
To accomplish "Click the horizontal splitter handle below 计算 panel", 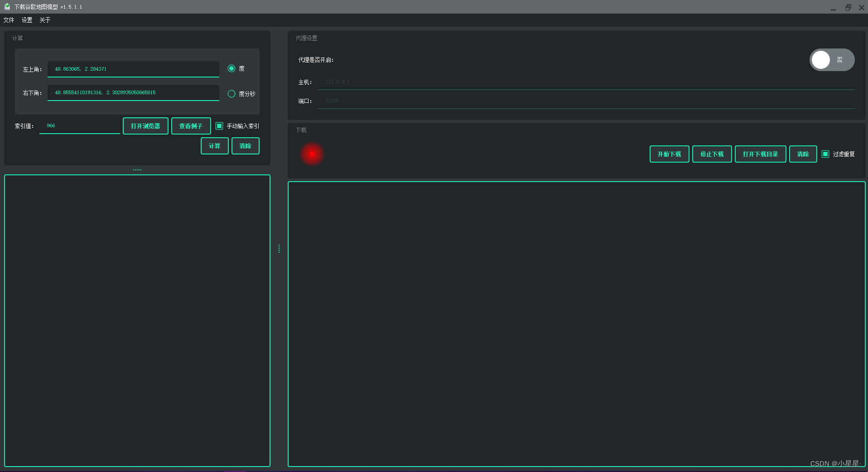I will click(137, 170).
